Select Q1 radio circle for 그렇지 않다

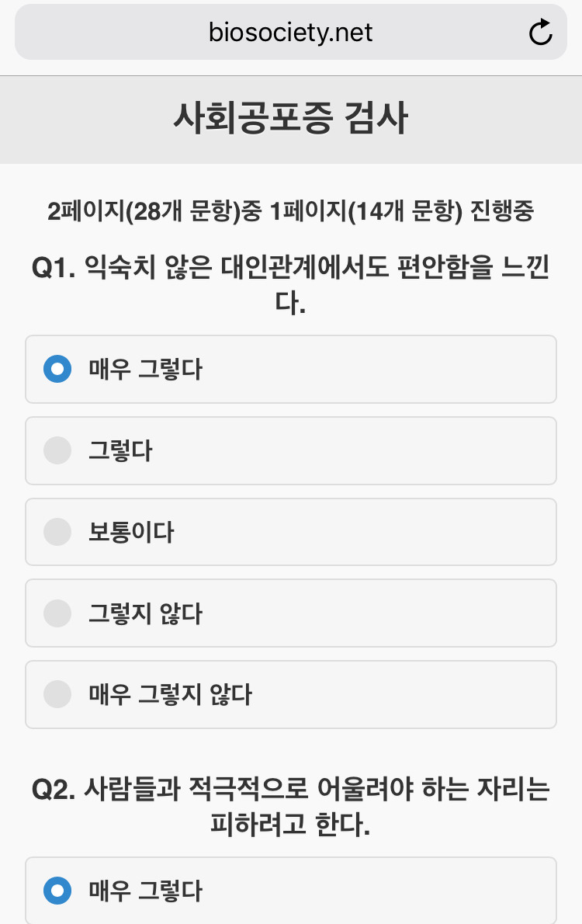click(57, 613)
